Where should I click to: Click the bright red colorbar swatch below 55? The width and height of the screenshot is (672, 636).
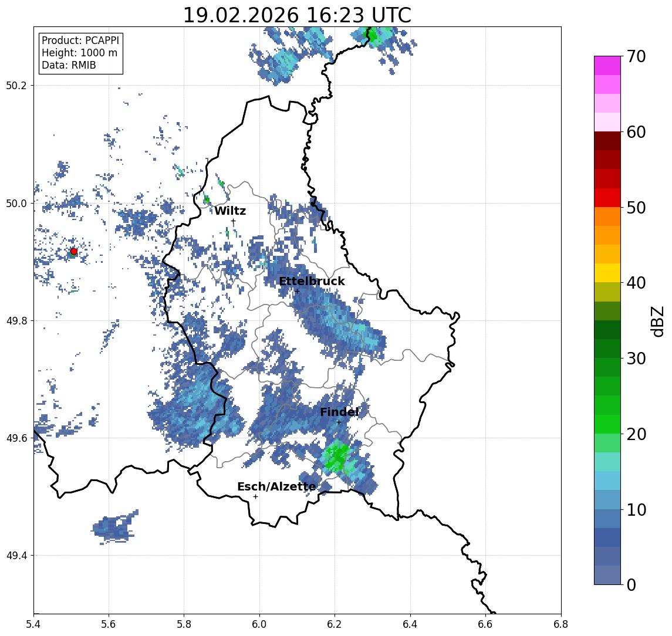click(607, 198)
